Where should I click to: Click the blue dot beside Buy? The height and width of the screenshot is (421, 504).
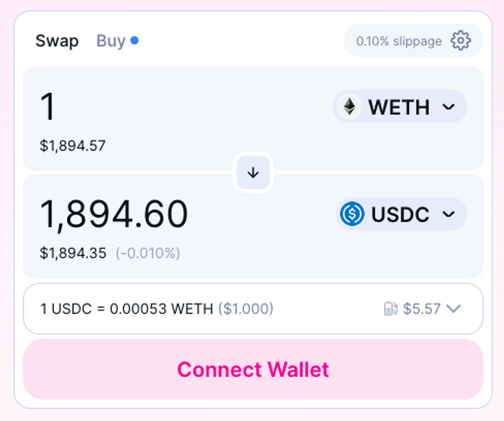point(135,40)
